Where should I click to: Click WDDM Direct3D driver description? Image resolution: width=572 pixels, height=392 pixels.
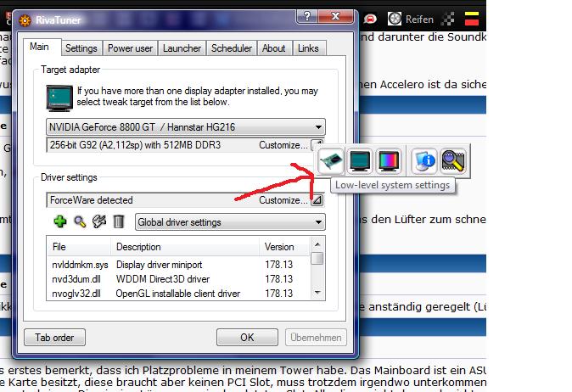tap(163, 279)
